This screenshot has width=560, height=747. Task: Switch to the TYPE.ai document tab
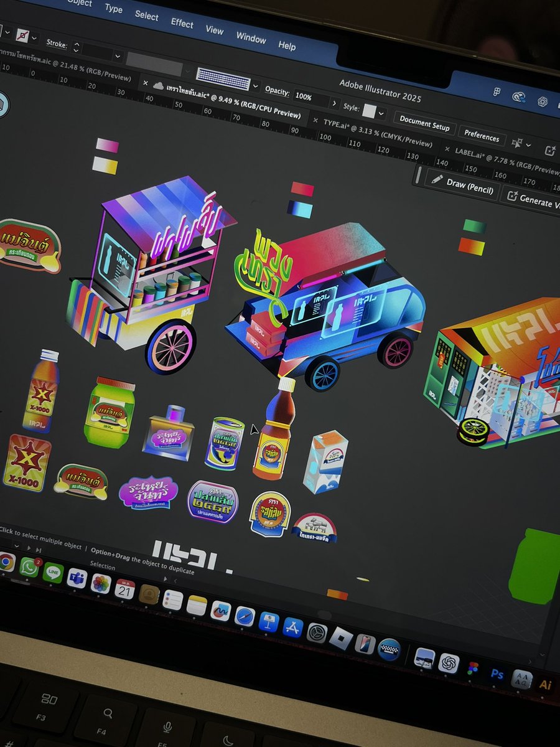click(x=378, y=133)
